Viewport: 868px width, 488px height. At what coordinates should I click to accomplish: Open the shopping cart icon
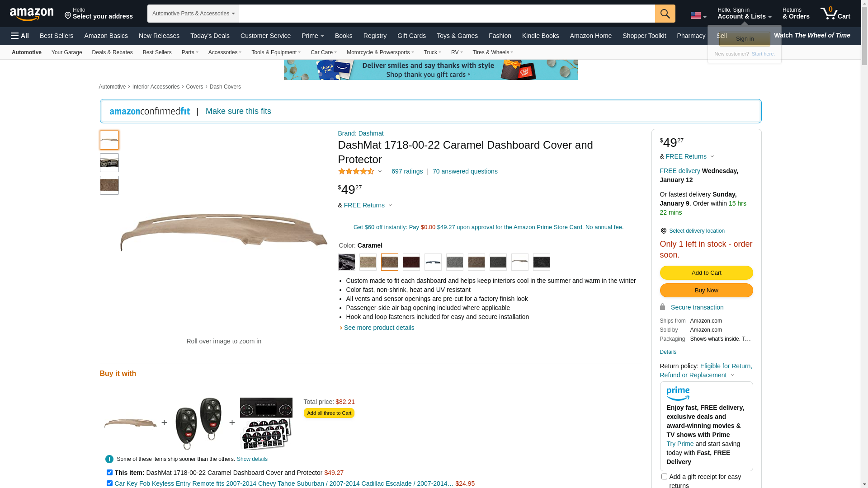(x=835, y=13)
